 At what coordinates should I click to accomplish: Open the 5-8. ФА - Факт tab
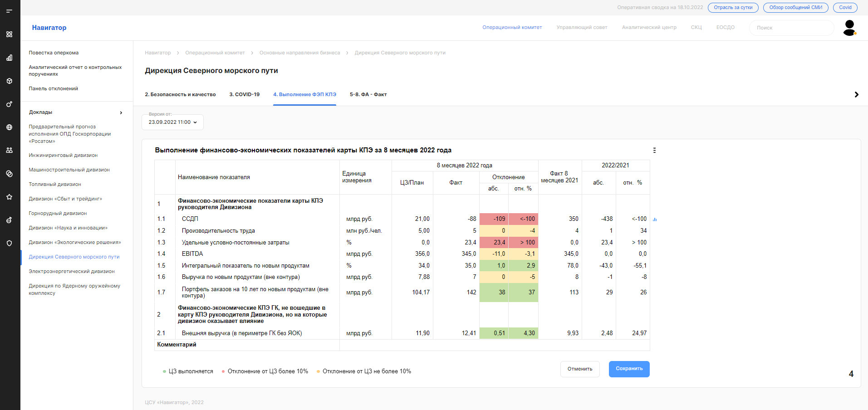(x=368, y=94)
